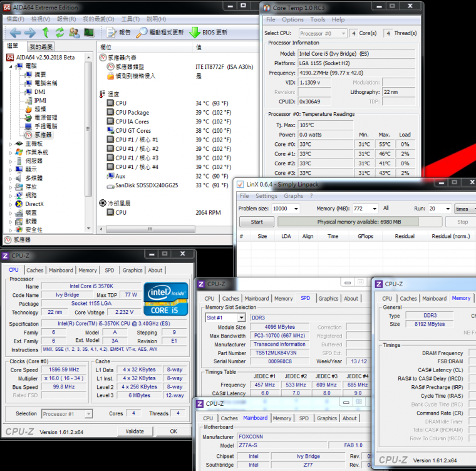The image size is (476, 471).
Task: Click the 報告 report icon in toolbar
Action: pos(111,33)
